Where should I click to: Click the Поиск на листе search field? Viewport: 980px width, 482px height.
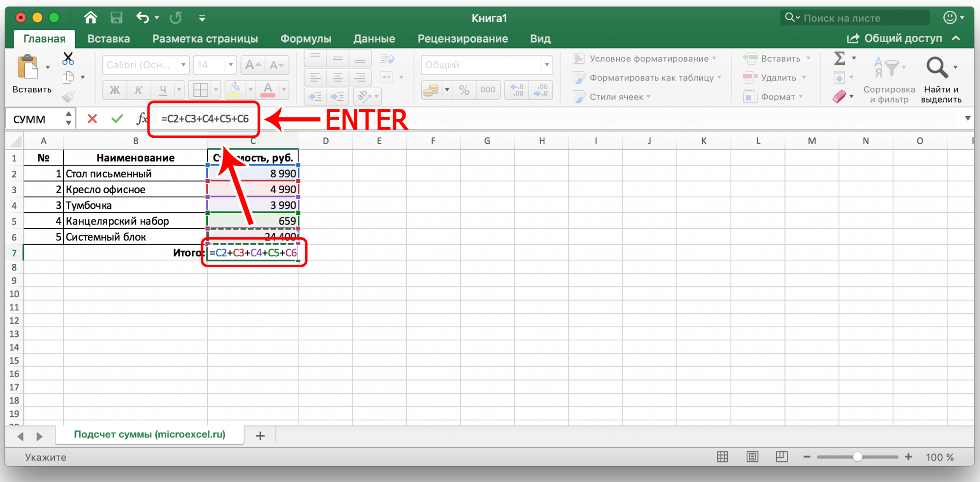pyautogui.click(x=855, y=18)
